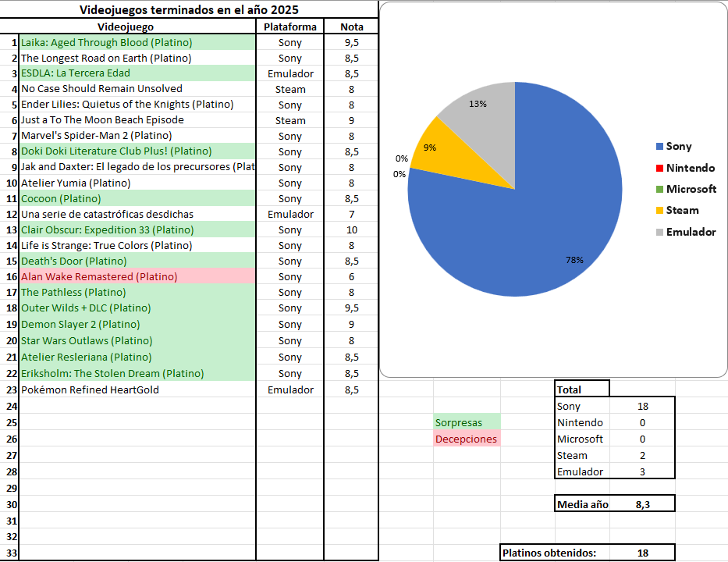Select cell 'ESDLA: La Tercera Edad'
This screenshot has width=728, height=562.
point(137,73)
